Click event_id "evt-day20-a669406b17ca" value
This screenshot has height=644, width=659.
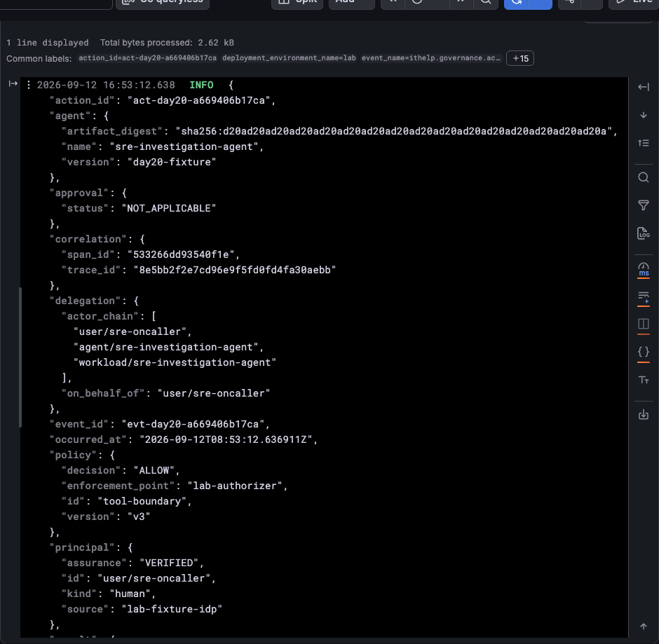(193, 424)
